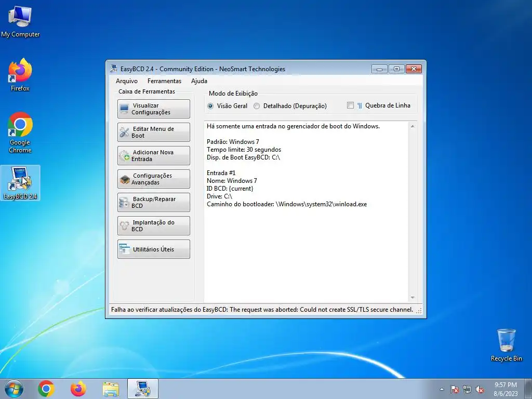The height and width of the screenshot is (399, 532).
Task: Open Utilitários Úteis tools
Action: pos(154,249)
